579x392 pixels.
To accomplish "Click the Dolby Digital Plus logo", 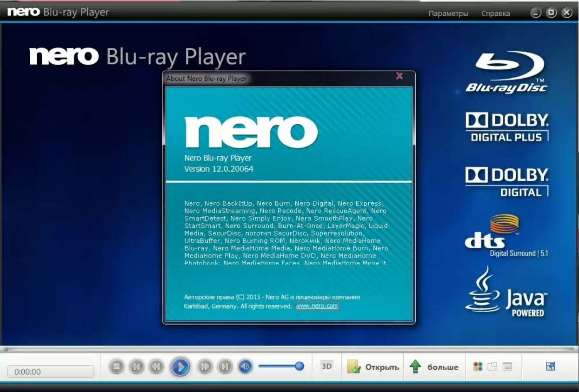I will 507,127.
